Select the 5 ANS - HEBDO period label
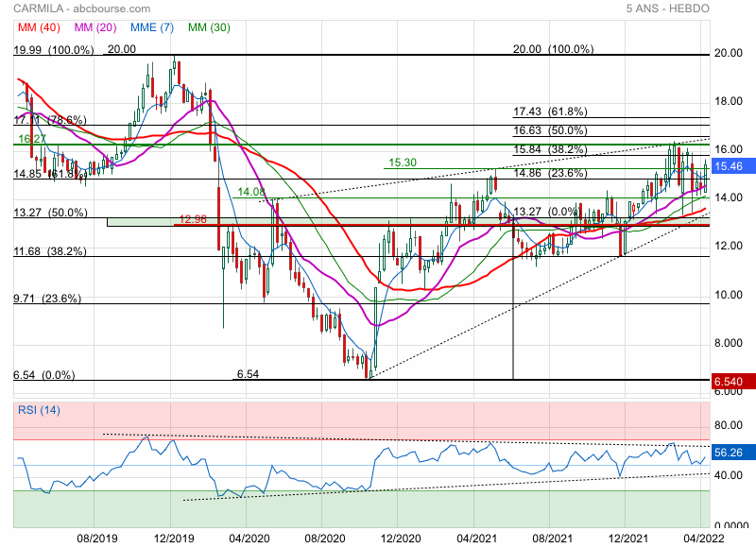The height and width of the screenshot is (548, 756). 667,9
